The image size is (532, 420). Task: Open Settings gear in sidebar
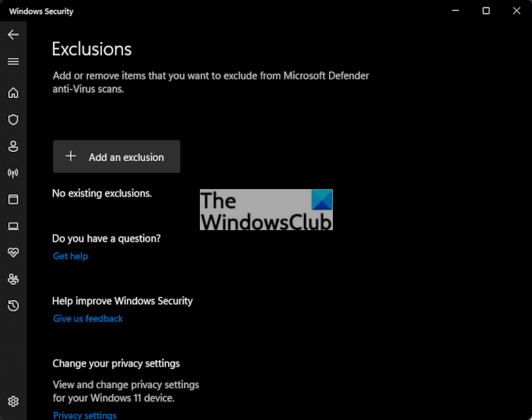[x=13, y=401]
